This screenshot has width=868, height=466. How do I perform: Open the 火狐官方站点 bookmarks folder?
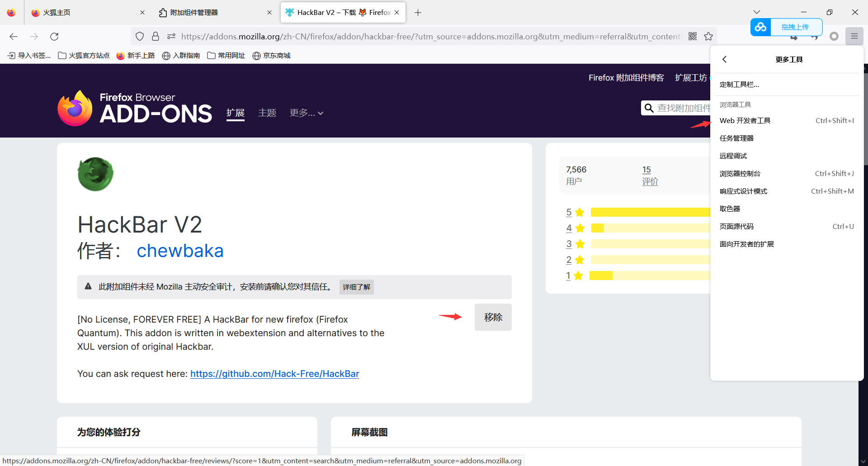(x=84, y=56)
